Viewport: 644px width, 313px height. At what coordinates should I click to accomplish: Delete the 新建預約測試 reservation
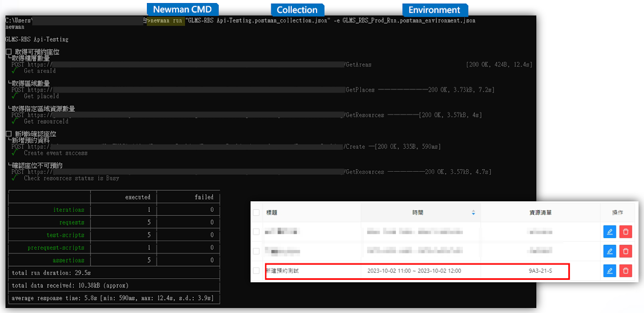click(625, 271)
